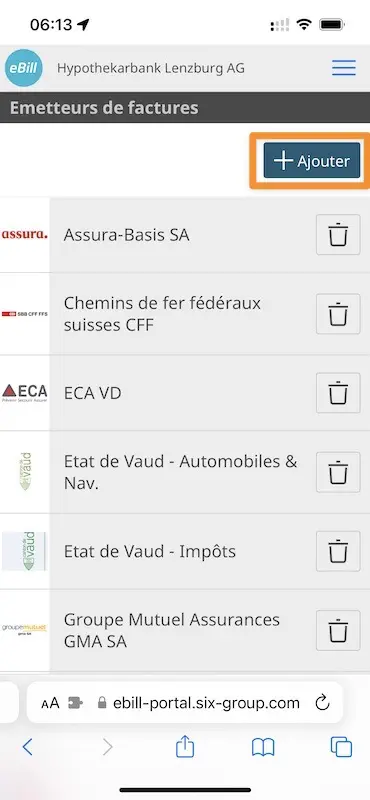The height and width of the screenshot is (800, 370).
Task: Select the SBB CFF FFS logo
Action: pyautogui.click(x=24, y=314)
